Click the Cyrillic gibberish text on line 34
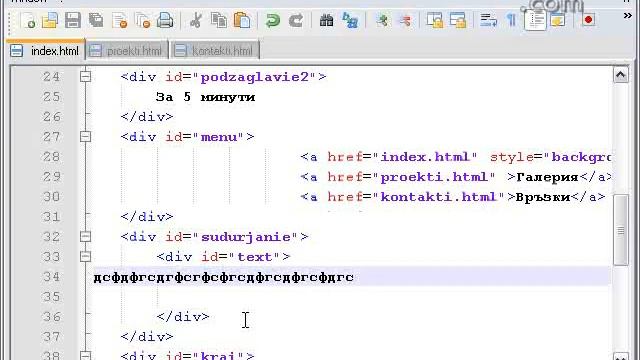The width and height of the screenshot is (640, 360). (x=224, y=277)
